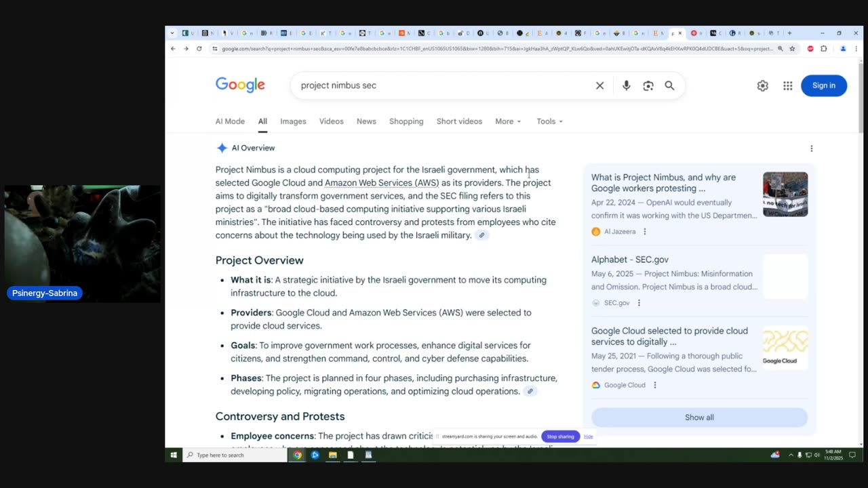Switch to Images results tab
Screen dimensions: 868x488
(x=293, y=121)
